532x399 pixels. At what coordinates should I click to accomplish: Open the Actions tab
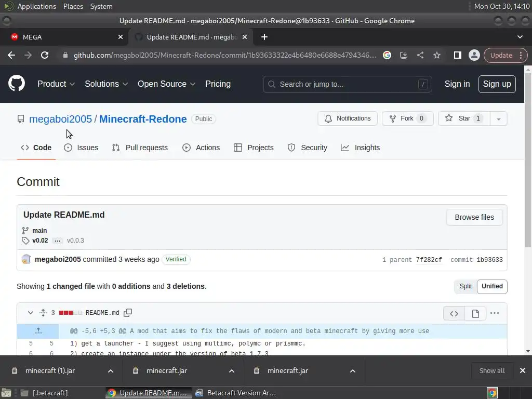[201, 148]
